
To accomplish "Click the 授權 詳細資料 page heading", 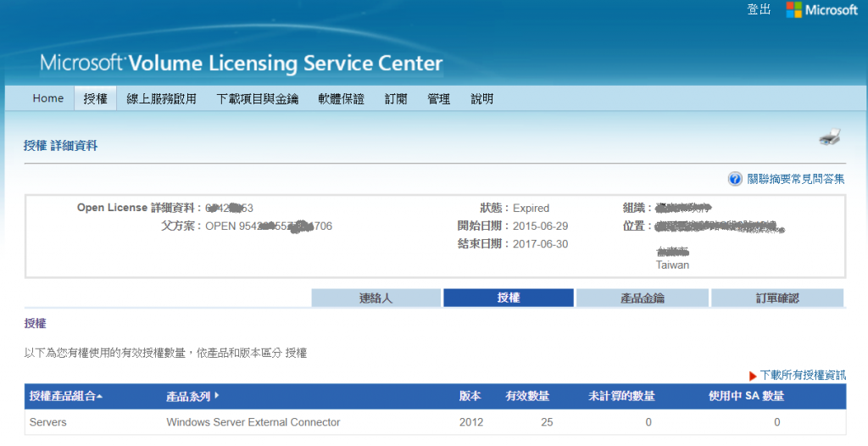I will click(x=60, y=146).
